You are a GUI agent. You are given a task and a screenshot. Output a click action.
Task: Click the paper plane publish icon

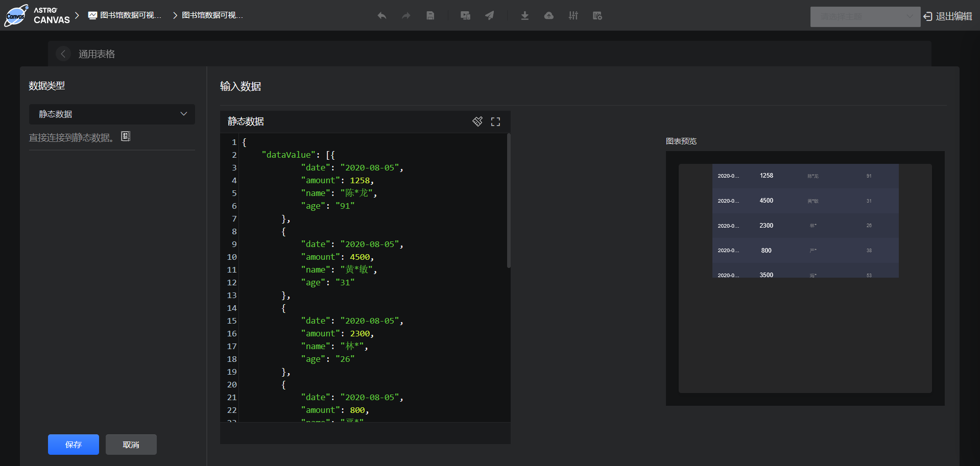coord(490,16)
